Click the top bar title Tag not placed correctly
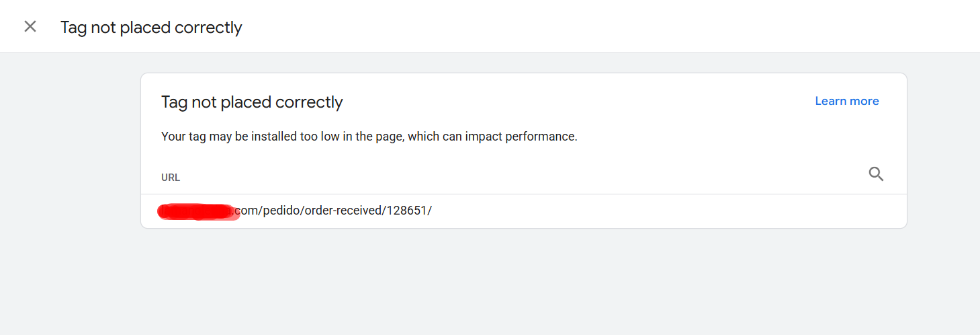 click(151, 28)
